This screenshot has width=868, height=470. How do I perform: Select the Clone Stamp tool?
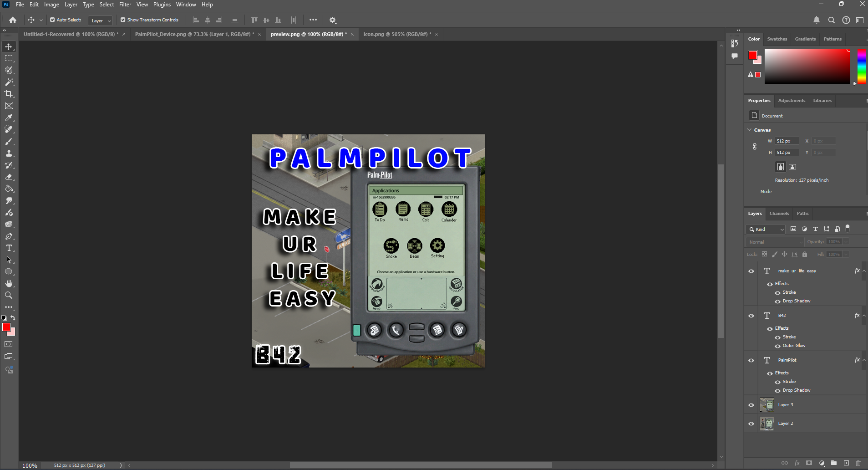(9, 153)
